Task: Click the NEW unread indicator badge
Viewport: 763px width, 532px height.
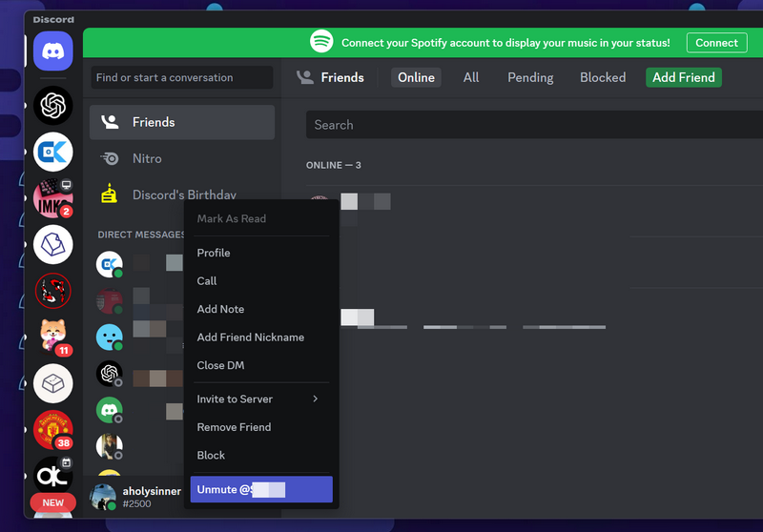Action: 53,502
